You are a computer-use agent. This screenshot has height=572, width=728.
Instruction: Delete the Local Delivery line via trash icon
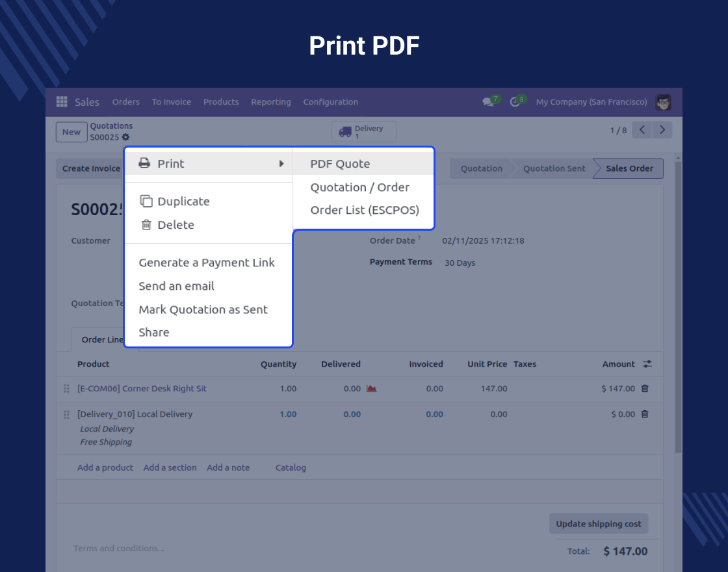(x=644, y=414)
